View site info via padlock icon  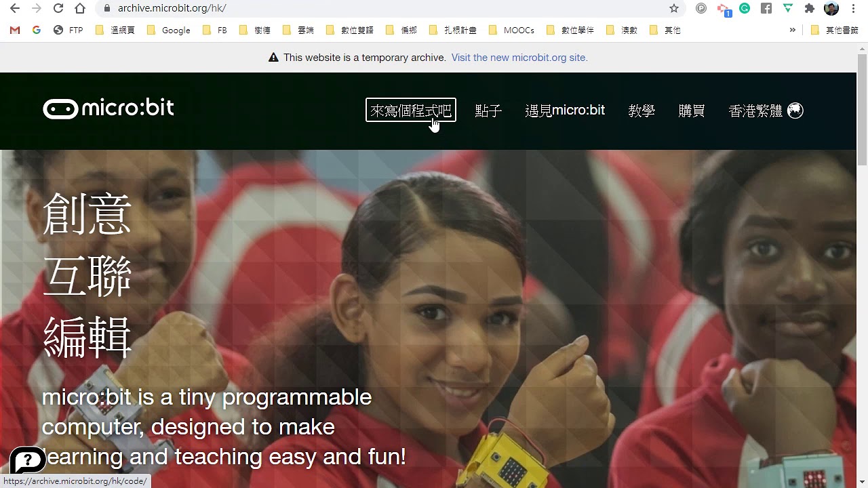[x=106, y=9]
